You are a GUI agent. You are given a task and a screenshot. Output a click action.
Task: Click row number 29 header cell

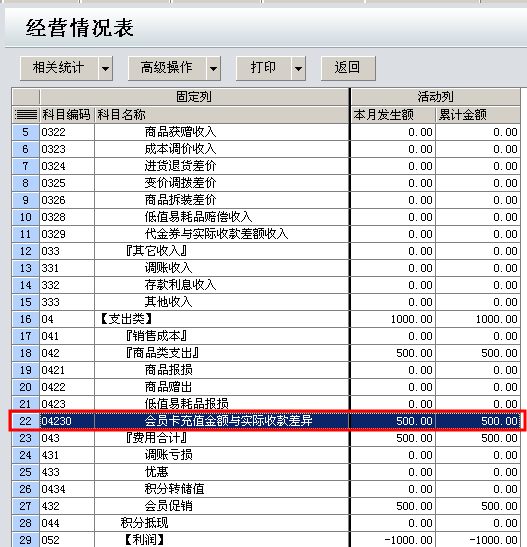click(x=26, y=540)
